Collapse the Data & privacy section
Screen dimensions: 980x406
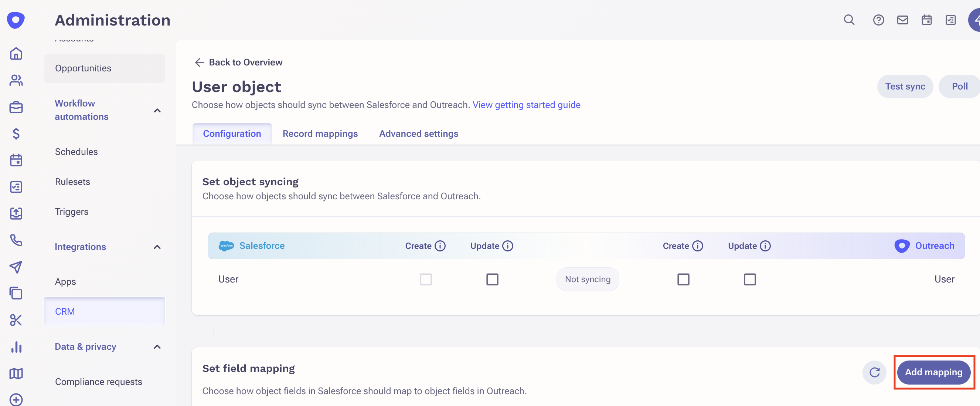pos(157,346)
